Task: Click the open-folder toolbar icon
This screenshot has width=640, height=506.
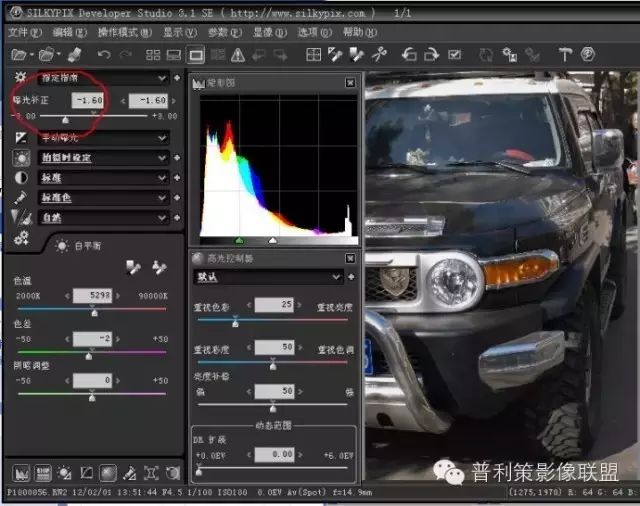Action: coord(47,54)
